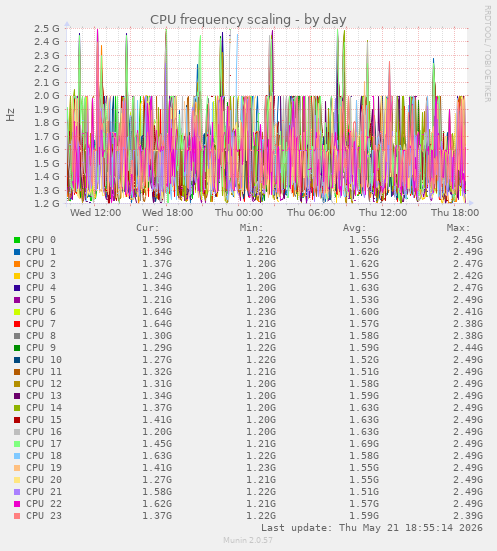Click the CPU 23 salmon legend swatch
The width and height of the screenshot is (497, 551).
(17, 516)
